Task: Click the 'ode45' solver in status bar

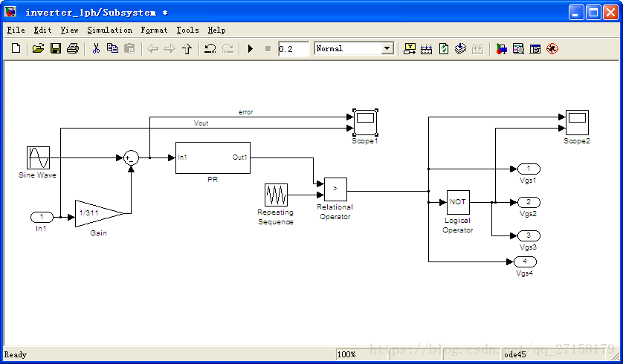Action: pyautogui.click(x=515, y=354)
